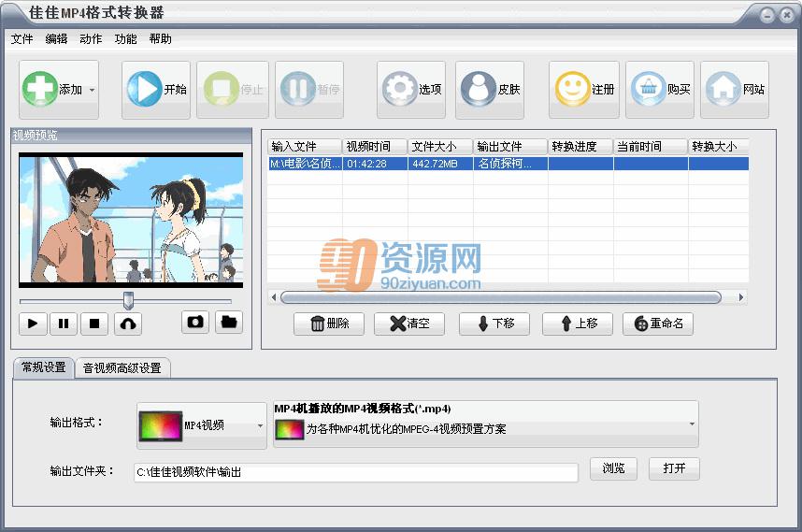Play the video preview
Viewport: 802px width, 532px height.
point(33,324)
